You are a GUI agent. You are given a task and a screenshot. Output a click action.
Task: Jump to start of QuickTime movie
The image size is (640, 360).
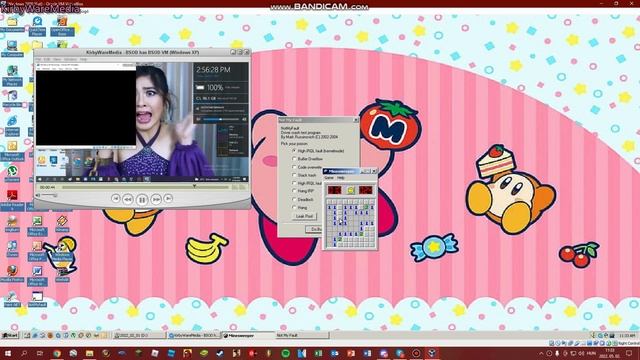click(x=116, y=198)
